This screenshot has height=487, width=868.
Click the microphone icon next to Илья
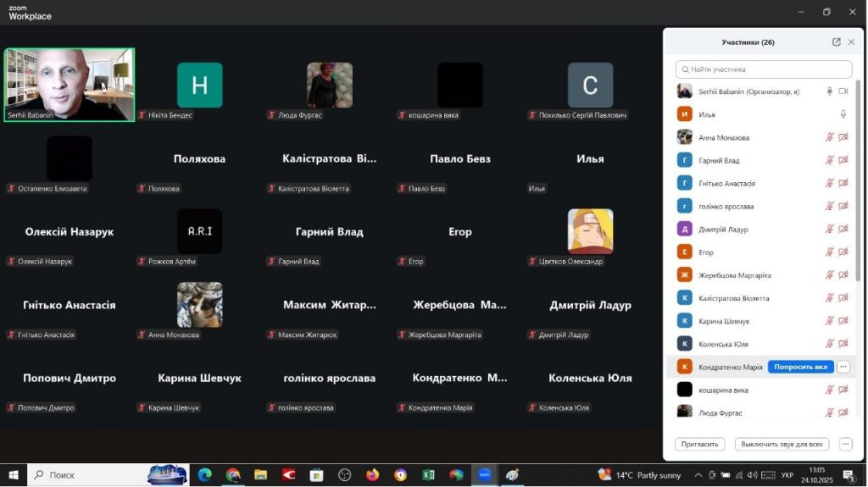[843, 114]
